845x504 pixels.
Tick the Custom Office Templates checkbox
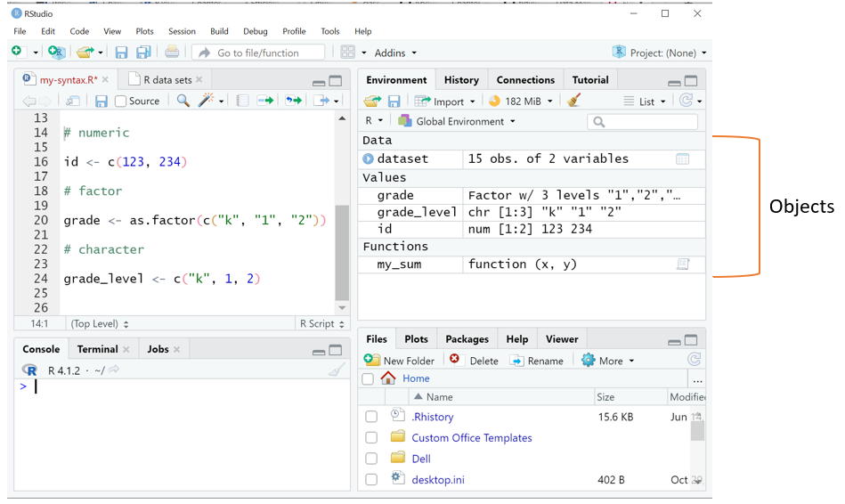tap(371, 438)
